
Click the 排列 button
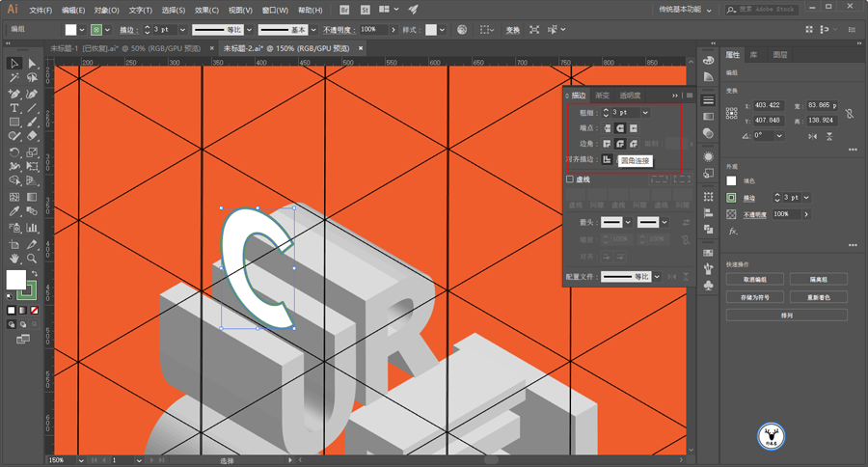(787, 316)
